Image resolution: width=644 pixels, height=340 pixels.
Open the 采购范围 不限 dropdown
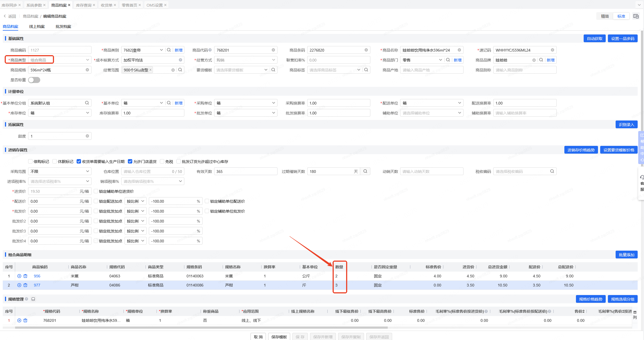pyautogui.click(x=60, y=171)
